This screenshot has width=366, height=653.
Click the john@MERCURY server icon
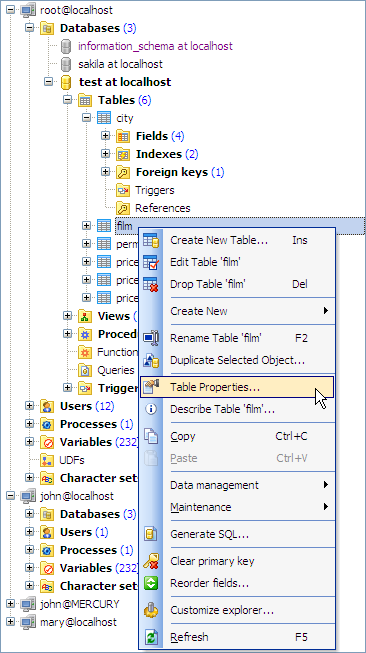pyautogui.click(x=28, y=604)
